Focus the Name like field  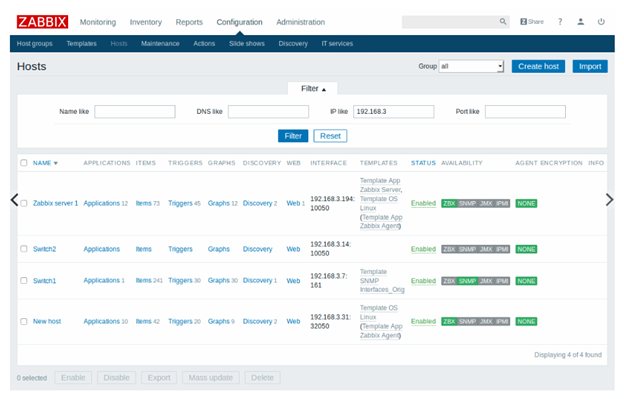135,112
